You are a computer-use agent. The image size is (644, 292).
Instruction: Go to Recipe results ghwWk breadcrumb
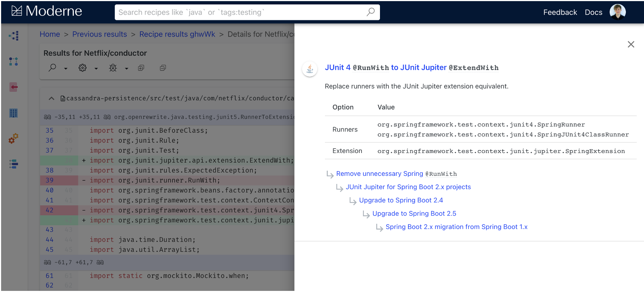click(177, 34)
